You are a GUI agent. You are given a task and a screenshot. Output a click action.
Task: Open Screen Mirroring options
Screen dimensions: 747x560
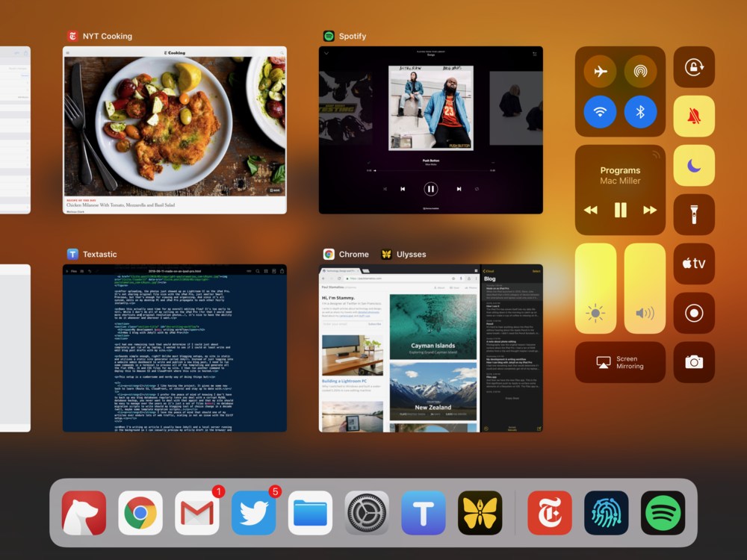point(620,363)
